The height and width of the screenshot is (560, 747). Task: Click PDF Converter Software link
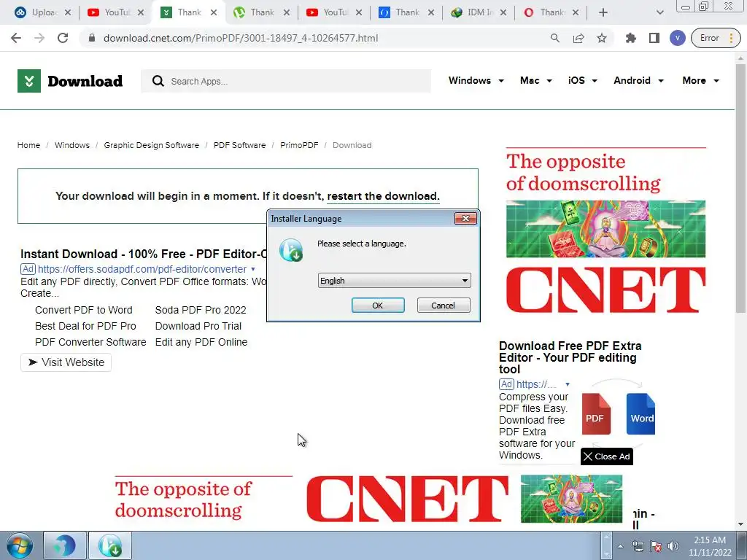[x=90, y=343]
